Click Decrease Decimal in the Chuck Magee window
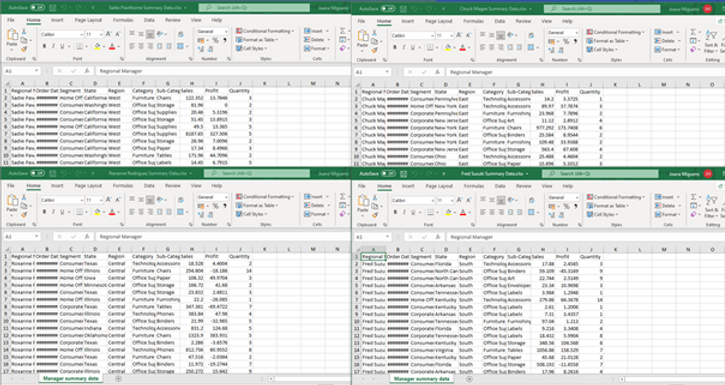The width and height of the screenshot is (725, 385). (x=559, y=49)
